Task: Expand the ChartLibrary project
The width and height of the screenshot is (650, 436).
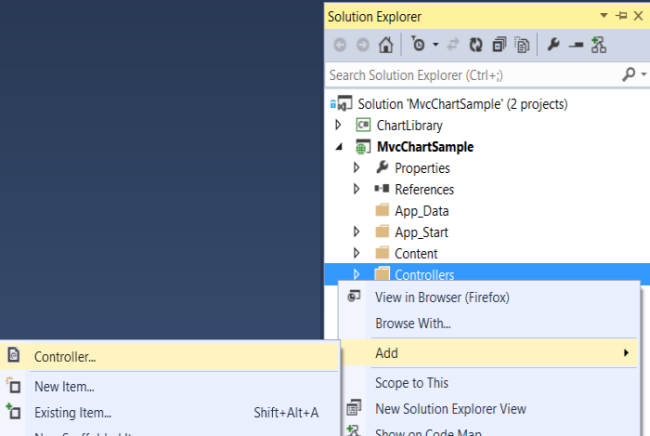Action: click(x=338, y=125)
